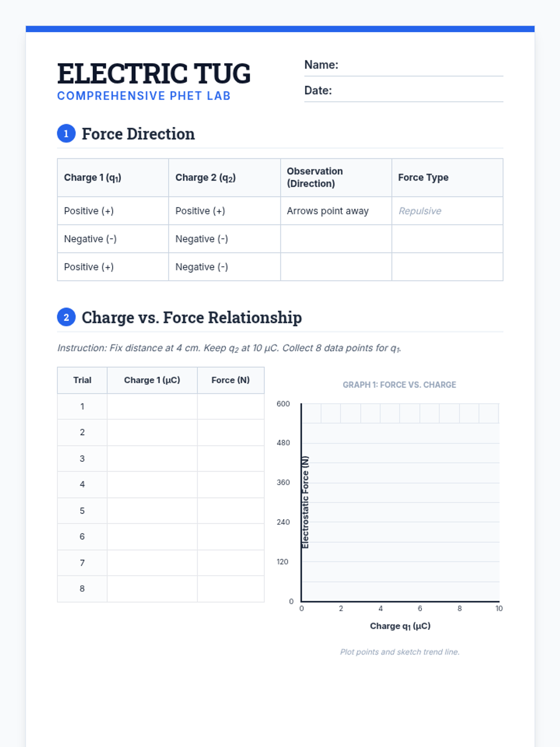Click the 600 label on force axis
Screen dimensions: 560x747
coord(283,404)
